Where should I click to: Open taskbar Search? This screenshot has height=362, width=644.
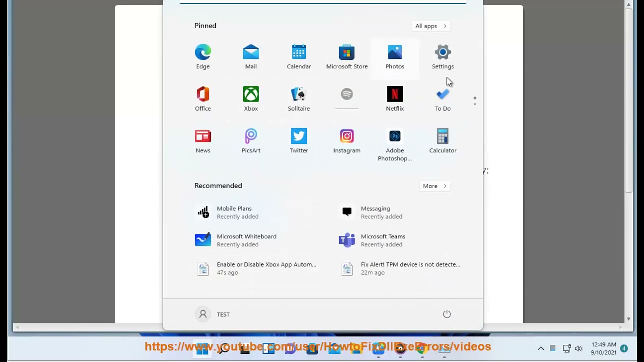223,349
